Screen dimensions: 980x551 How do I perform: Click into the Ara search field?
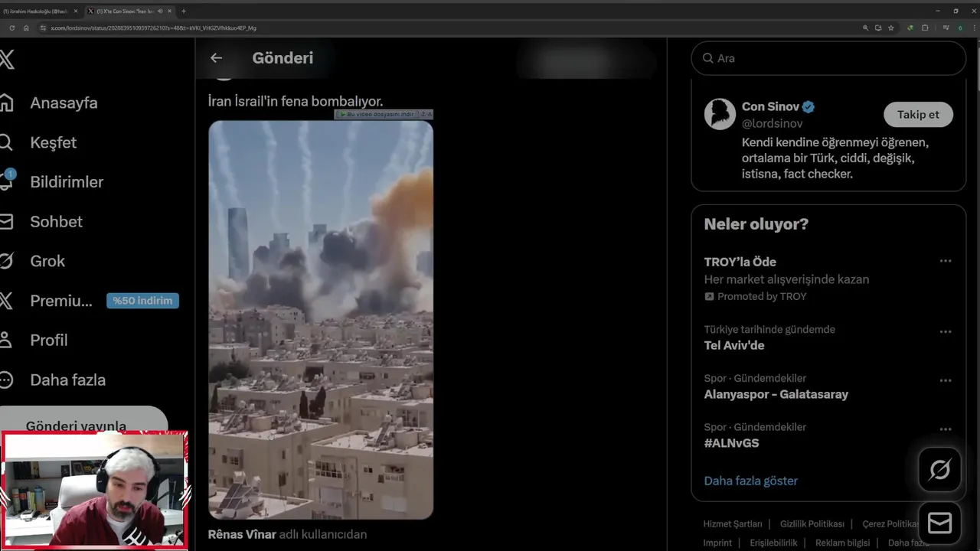(828, 58)
